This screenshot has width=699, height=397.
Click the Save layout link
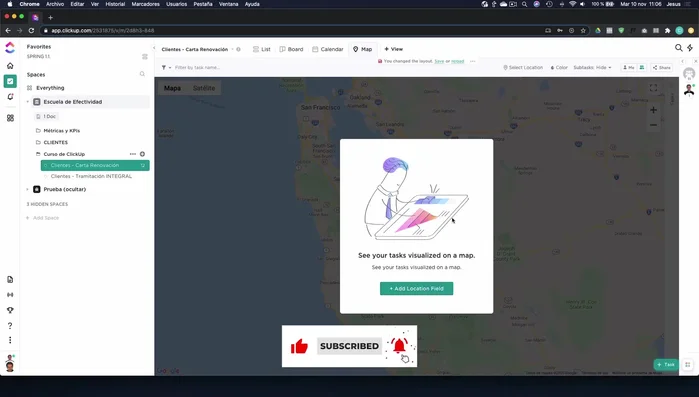[x=439, y=61]
